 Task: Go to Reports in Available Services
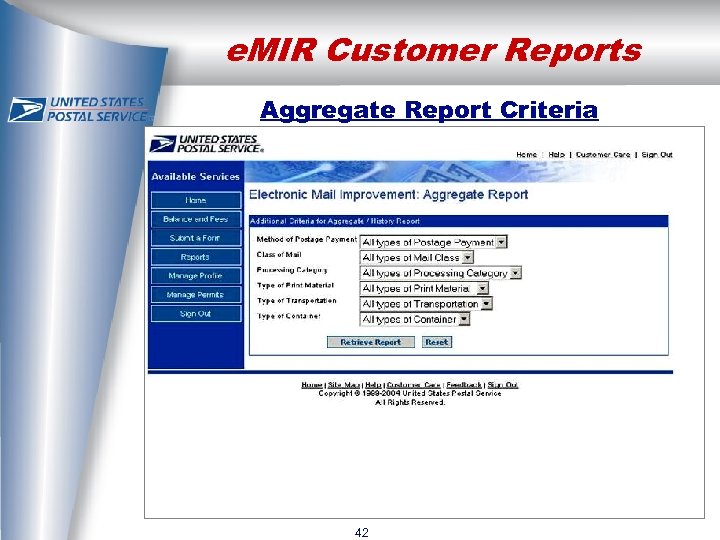coord(196,257)
